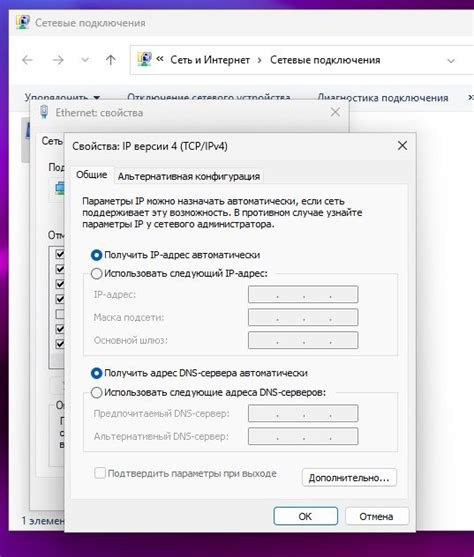
Task: Toggle third component checkbox in Ethernet properties
Action: [x=60, y=284]
